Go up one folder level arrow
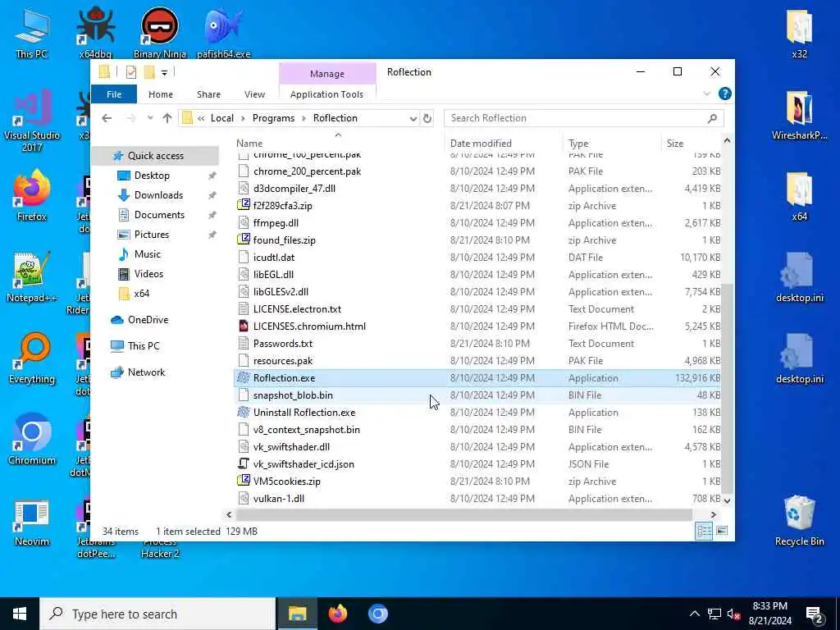Screen dimensions: 840x630 click(x=167, y=118)
